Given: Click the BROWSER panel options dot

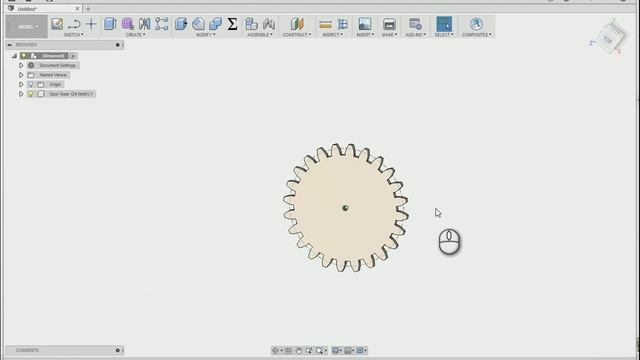Looking at the screenshot, I should 118,45.
